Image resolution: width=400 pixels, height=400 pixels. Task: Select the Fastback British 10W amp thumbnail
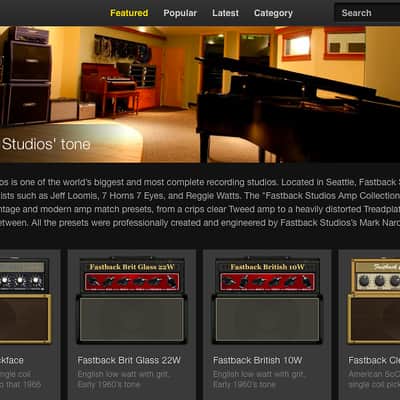click(267, 300)
